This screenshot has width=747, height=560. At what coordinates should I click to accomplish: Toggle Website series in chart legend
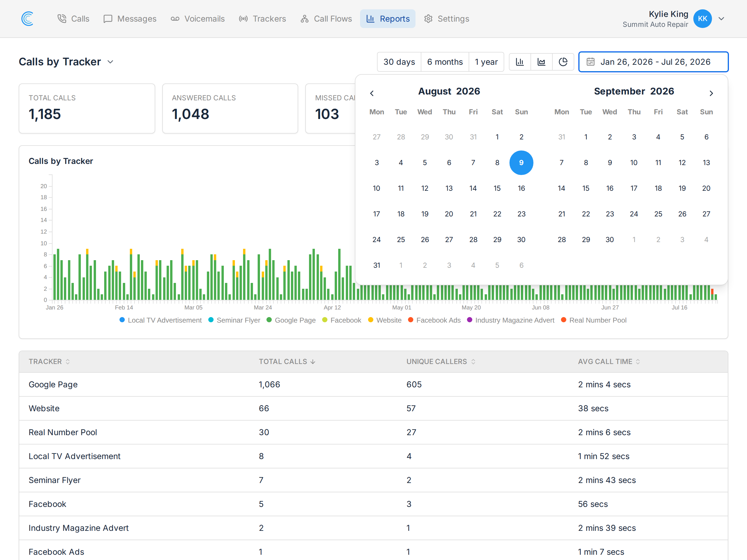point(385,320)
